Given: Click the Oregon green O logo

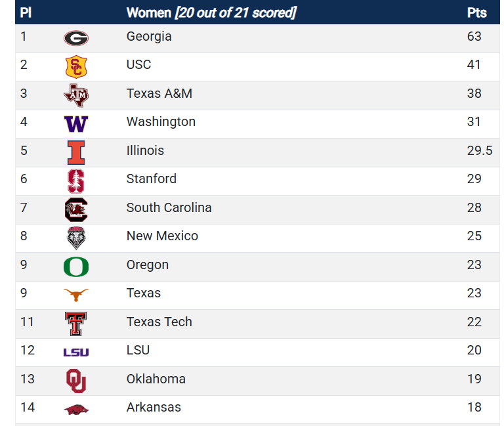Looking at the screenshot, I should [76, 267].
